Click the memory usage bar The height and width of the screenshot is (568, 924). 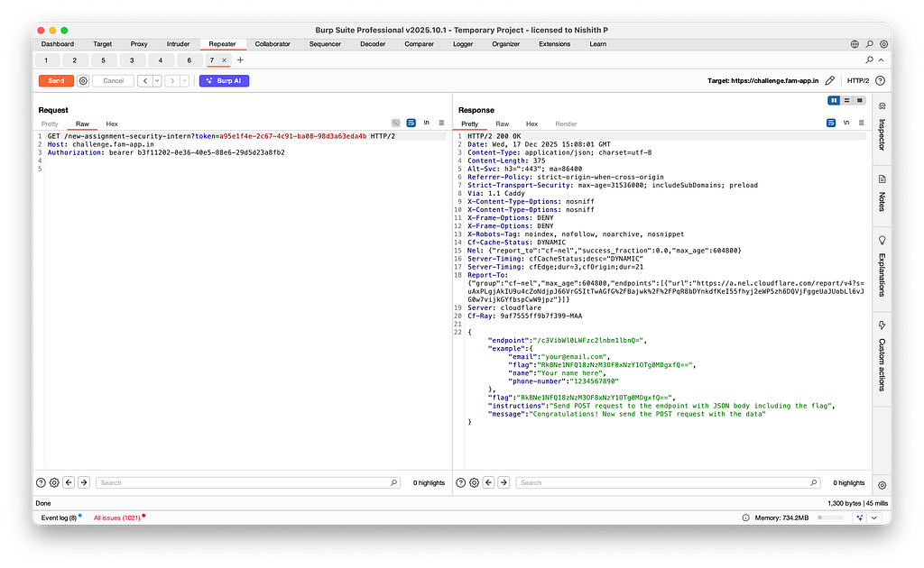point(830,518)
